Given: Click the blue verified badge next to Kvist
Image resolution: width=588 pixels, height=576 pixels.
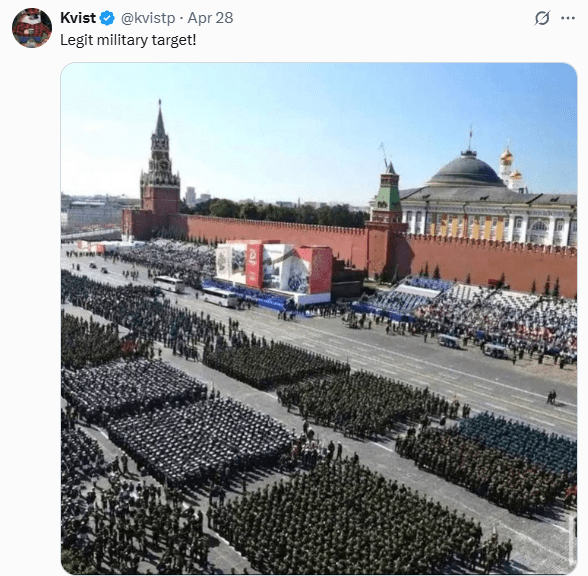Looking at the screenshot, I should click(108, 18).
